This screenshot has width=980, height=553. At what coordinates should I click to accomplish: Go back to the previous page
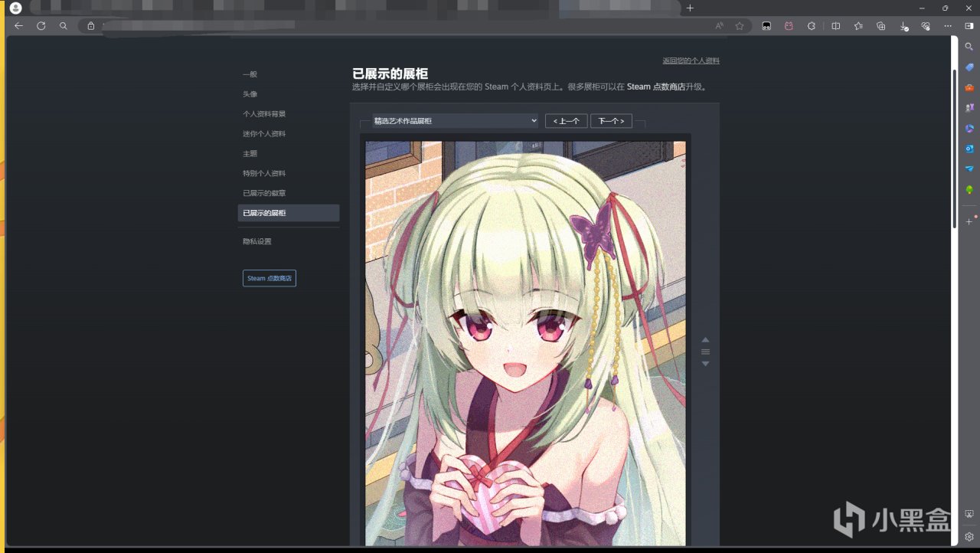coord(19,25)
